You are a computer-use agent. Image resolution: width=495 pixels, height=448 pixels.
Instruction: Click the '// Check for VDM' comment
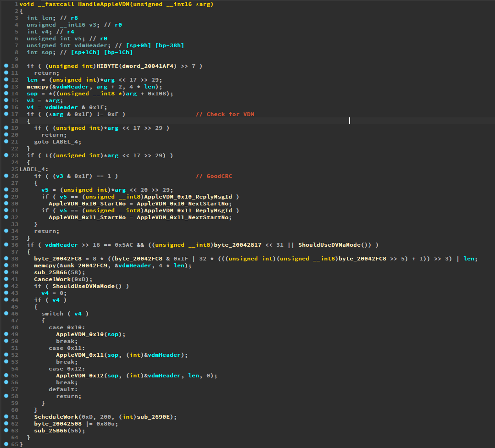pyautogui.click(x=225, y=114)
